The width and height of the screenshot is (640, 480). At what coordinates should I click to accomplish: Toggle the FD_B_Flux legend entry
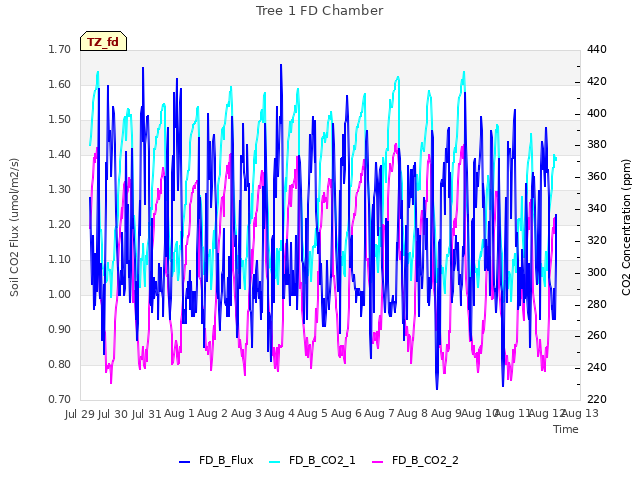(x=216, y=460)
